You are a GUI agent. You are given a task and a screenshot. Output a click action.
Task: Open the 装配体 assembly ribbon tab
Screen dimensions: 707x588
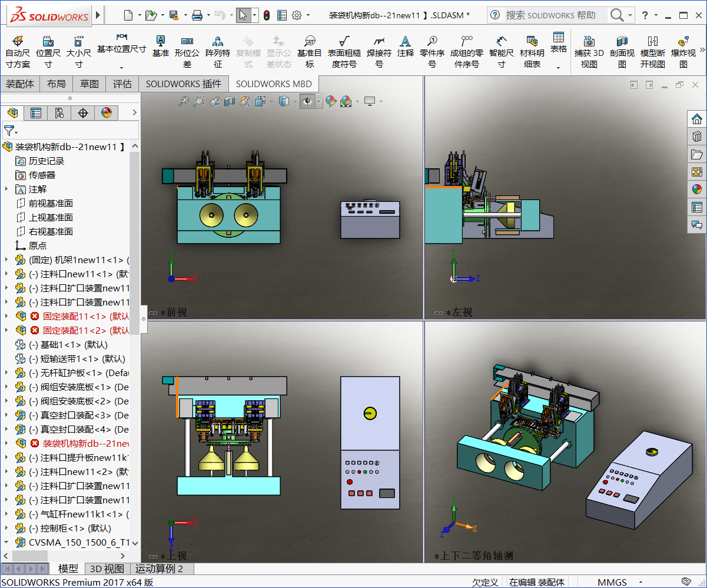click(x=20, y=84)
